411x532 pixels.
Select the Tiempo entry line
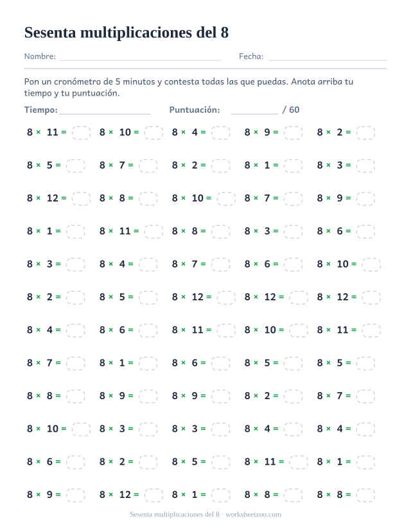pyautogui.click(x=105, y=114)
